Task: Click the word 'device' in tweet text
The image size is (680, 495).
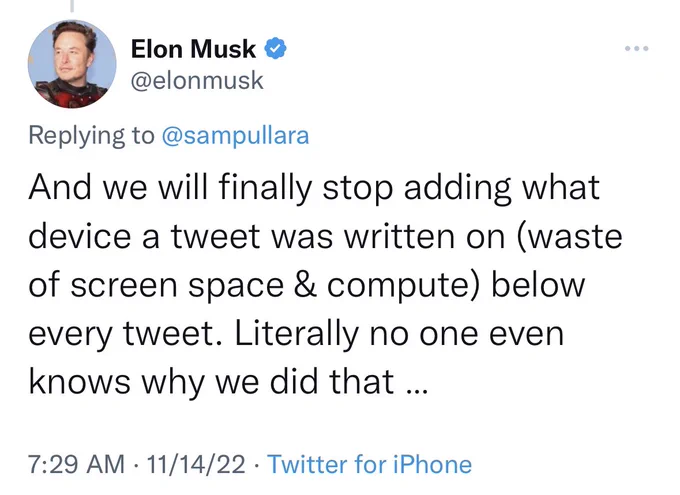Action: (80, 236)
